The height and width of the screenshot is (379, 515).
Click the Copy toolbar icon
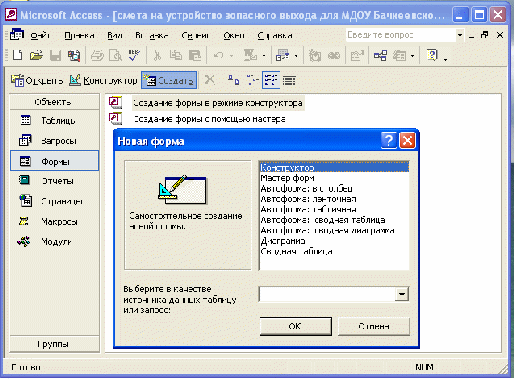[x=176, y=55]
